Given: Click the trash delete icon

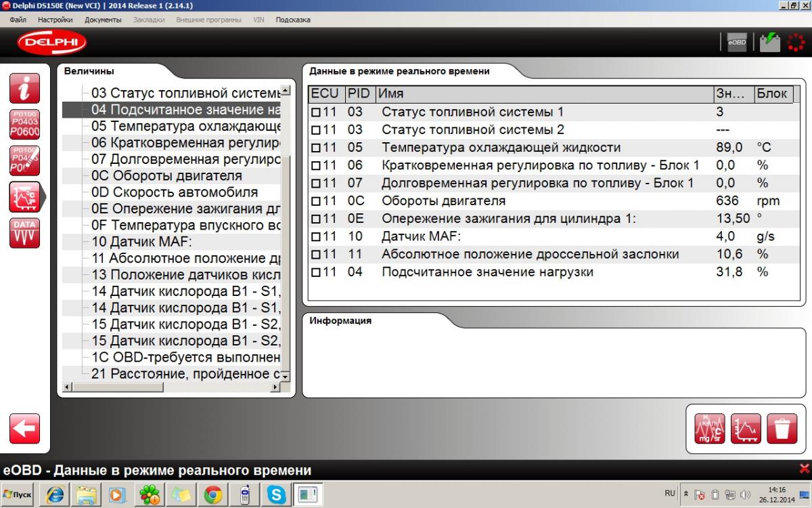Looking at the screenshot, I should click(x=782, y=428).
